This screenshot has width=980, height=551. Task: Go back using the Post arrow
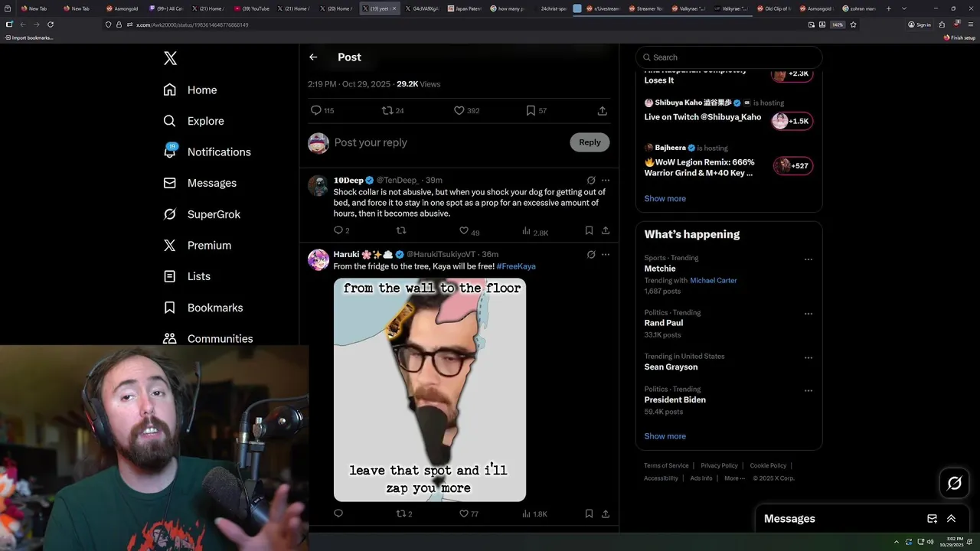[313, 57]
